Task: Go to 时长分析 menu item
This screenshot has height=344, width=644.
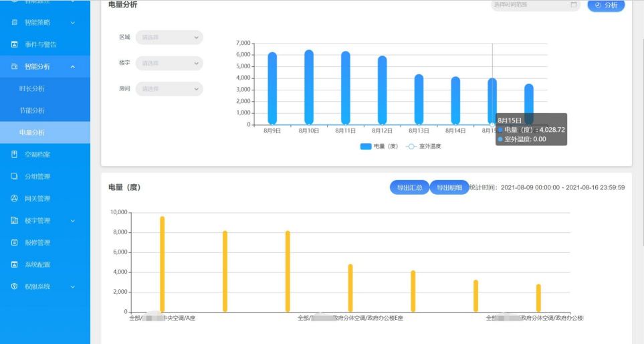Action: click(32, 89)
